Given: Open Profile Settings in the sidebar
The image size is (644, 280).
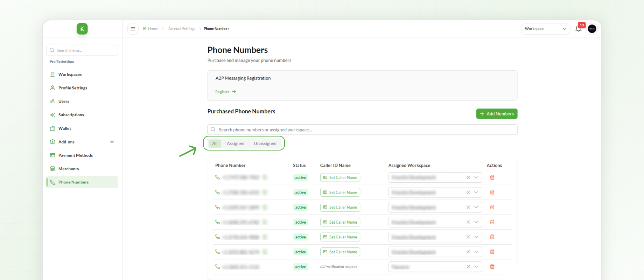Looking at the screenshot, I should tap(82, 88).
